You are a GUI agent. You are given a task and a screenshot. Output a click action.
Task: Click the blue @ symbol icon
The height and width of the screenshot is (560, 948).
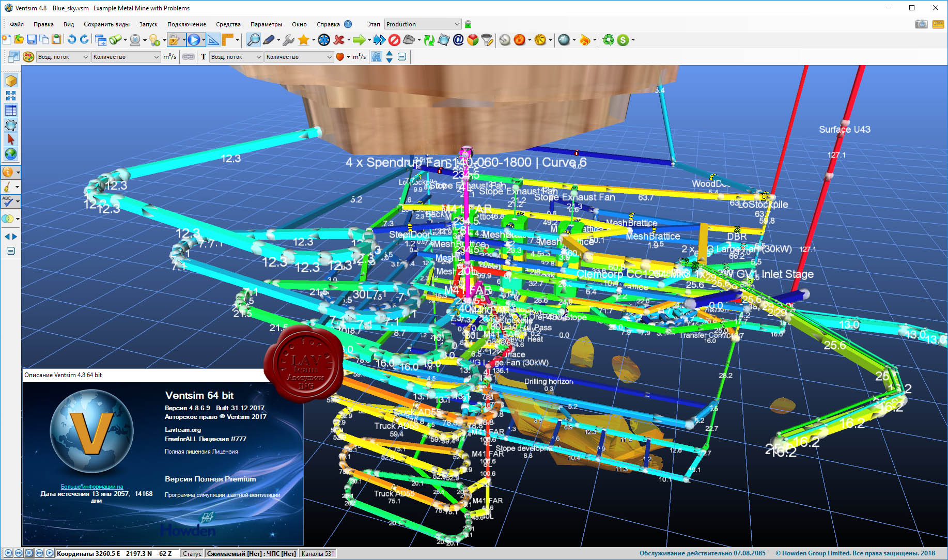pyautogui.click(x=458, y=40)
